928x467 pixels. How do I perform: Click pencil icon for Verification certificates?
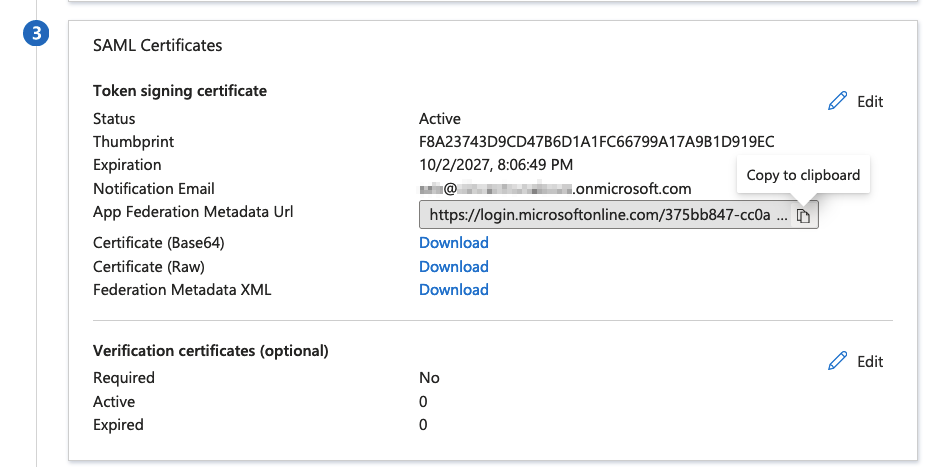point(838,361)
